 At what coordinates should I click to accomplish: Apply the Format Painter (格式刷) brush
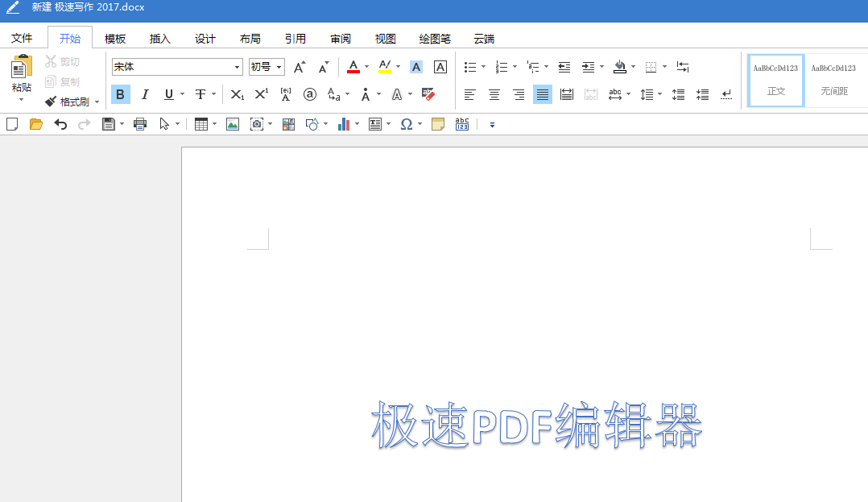[67, 102]
